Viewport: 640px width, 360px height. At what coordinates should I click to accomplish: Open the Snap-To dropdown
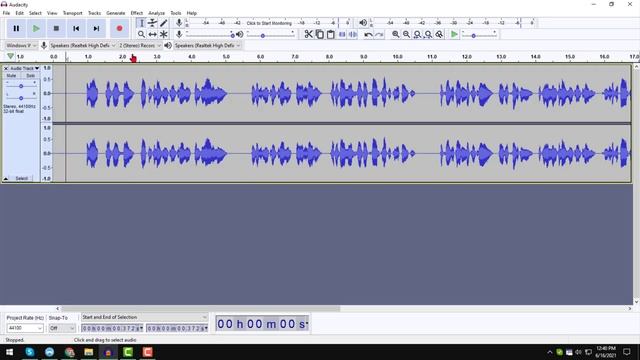coord(62,328)
